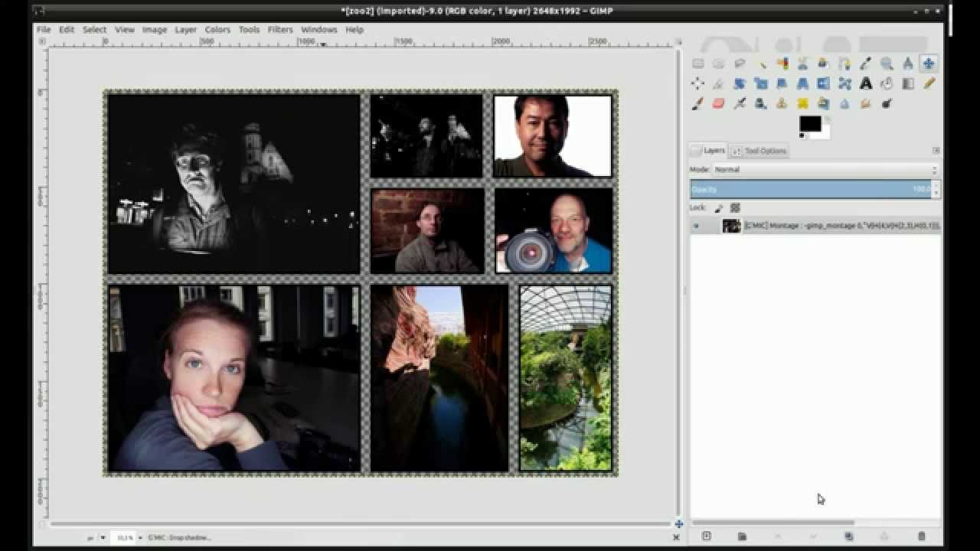
Task: Create a new layer from Layers panel
Action: click(707, 536)
